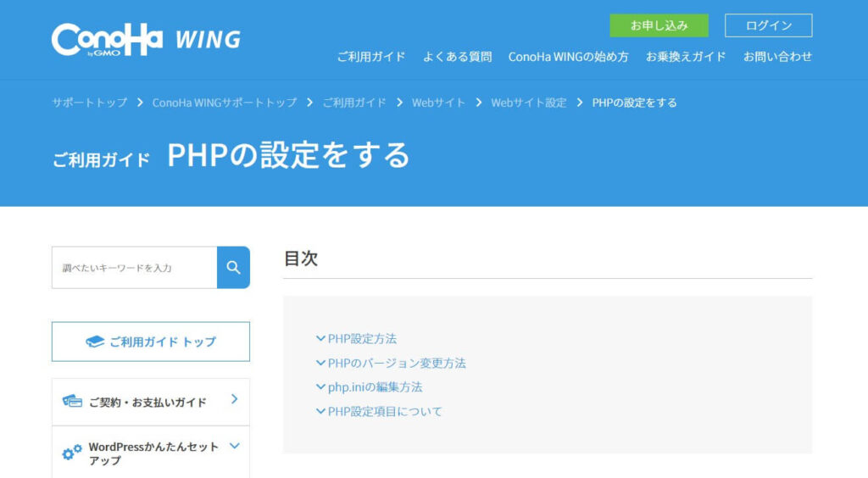Click the green お申し込み button
Viewport: 868px width, 478px height.
tap(659, 25)
